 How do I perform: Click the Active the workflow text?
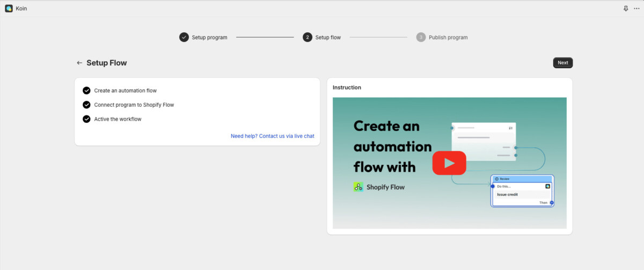click(x=118, y=119)
